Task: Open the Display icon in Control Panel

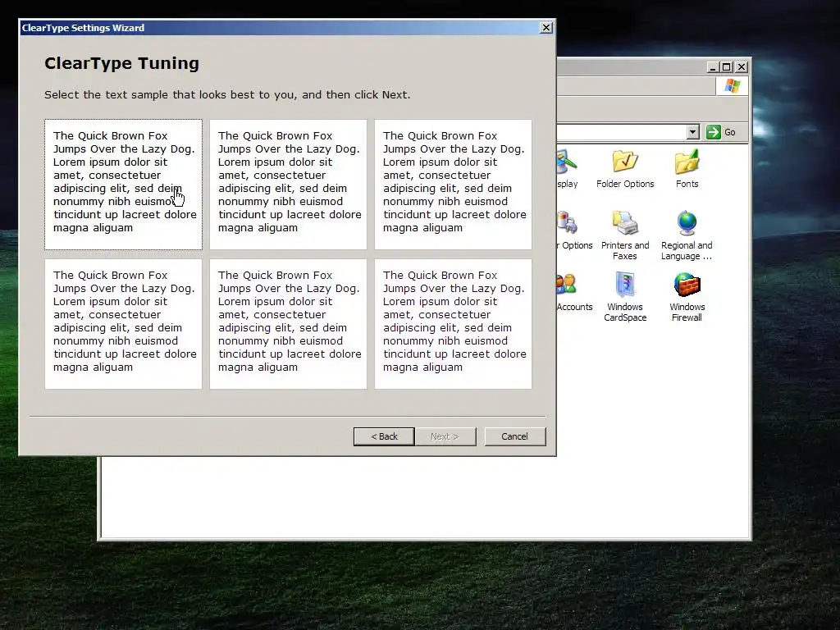Action: tap(568, 169)
